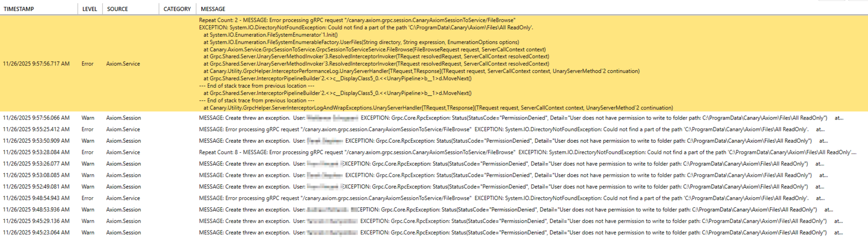Select timestamp 11/26/2025 9:53:50.909 AM

tap(36, 141)
